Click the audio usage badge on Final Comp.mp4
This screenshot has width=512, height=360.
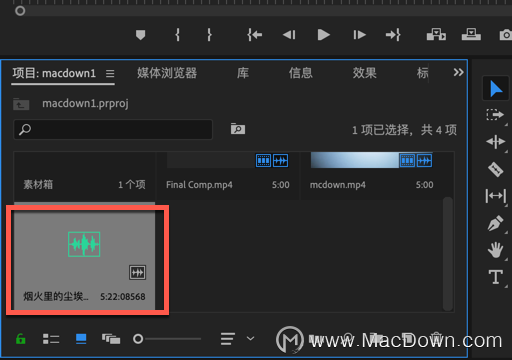click(x=280, y=161)
